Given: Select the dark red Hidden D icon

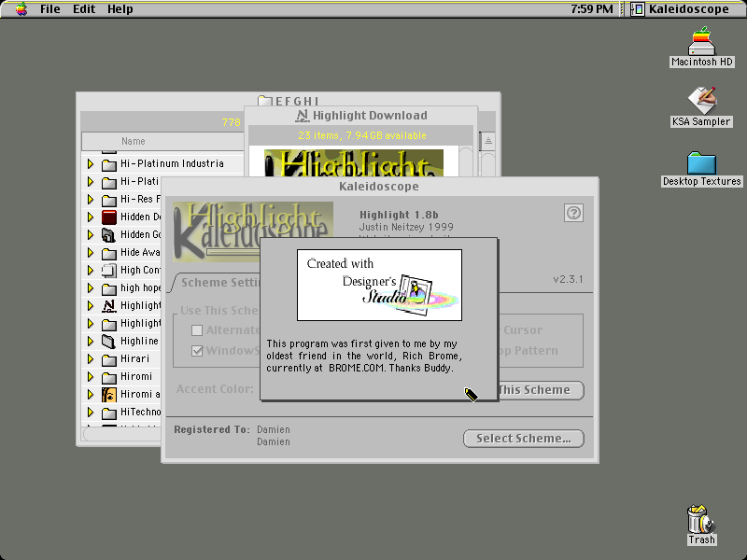Looking at the screenshot, I should [109, 217].
